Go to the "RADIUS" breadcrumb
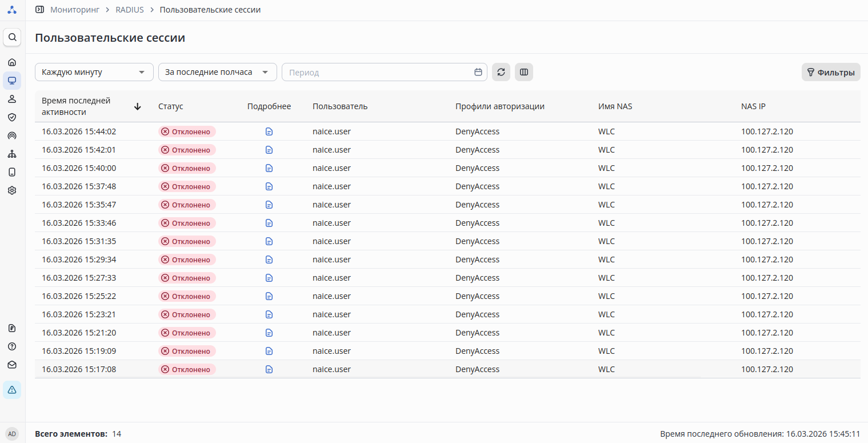 pyautogui.click(x=130, y=10)
